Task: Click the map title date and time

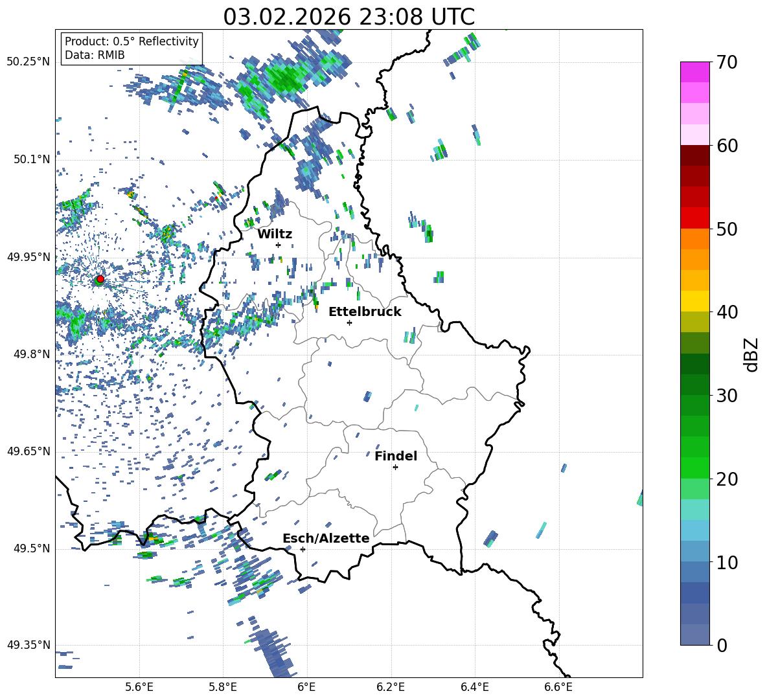Action: coord(349,17)
